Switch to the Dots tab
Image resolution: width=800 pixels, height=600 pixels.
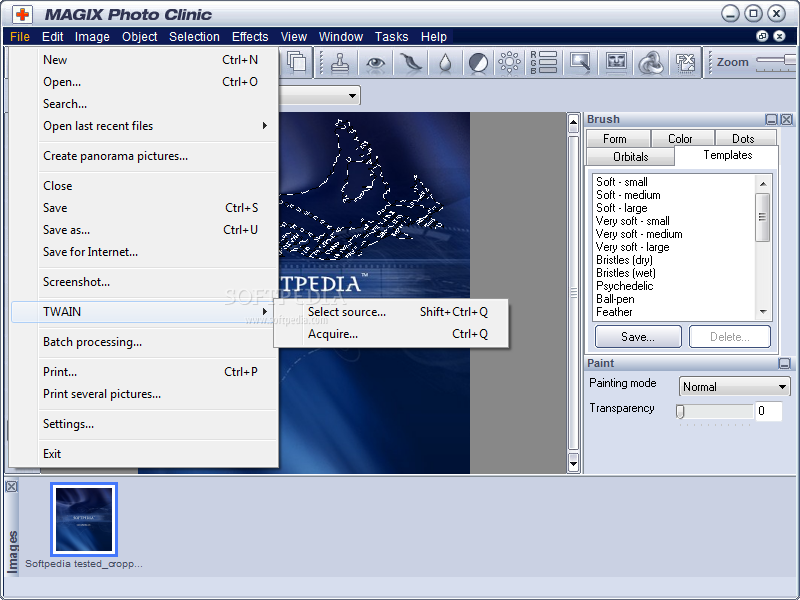tap(745, 139)
